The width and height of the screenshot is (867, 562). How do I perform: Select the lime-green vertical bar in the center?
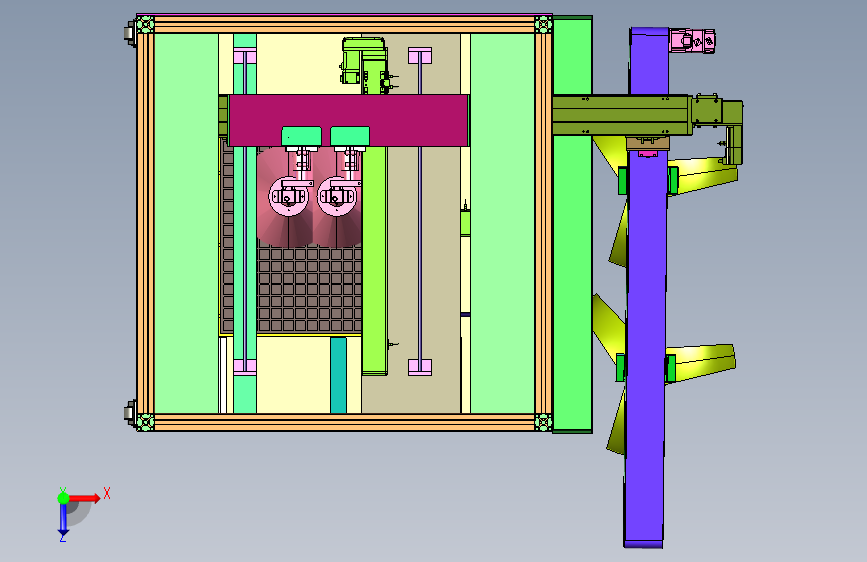(x=374, y=260)
